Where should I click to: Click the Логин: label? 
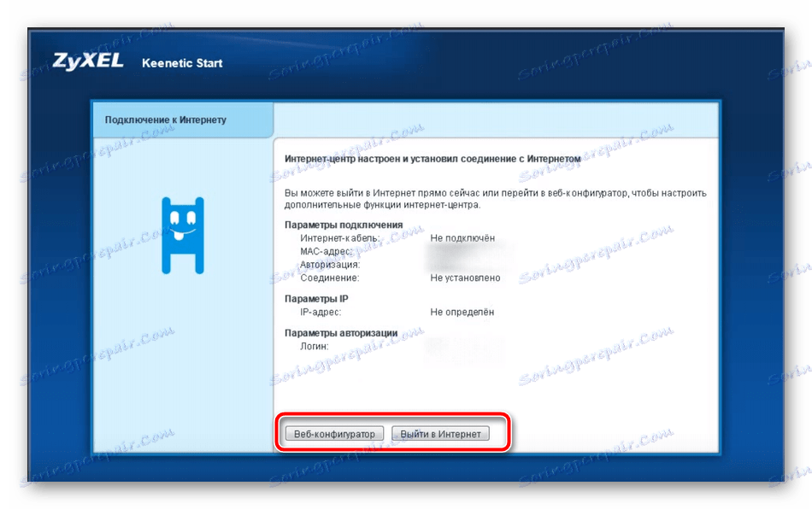(315, 346)
